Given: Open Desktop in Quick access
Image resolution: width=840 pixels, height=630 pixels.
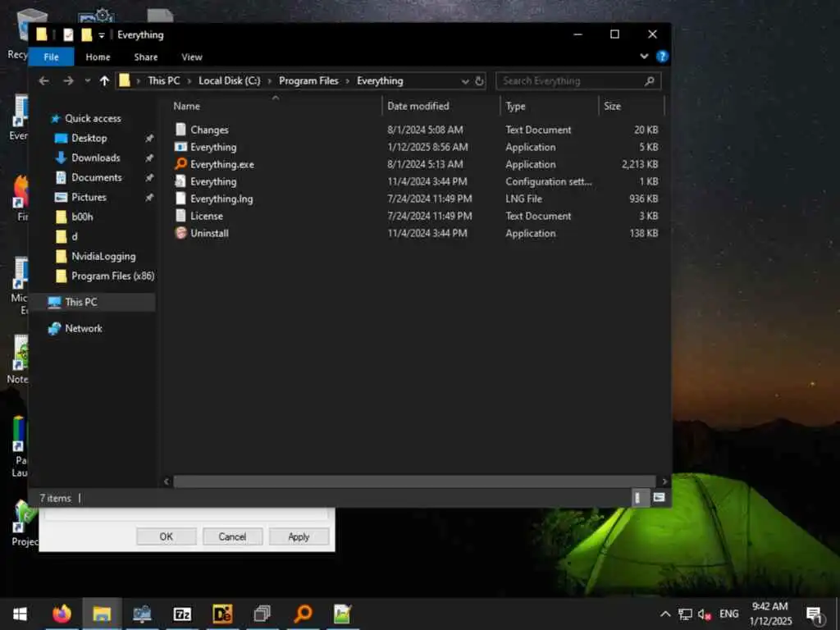Looking at the screenshot, I should pyautogui.click(x=89, y=138).
